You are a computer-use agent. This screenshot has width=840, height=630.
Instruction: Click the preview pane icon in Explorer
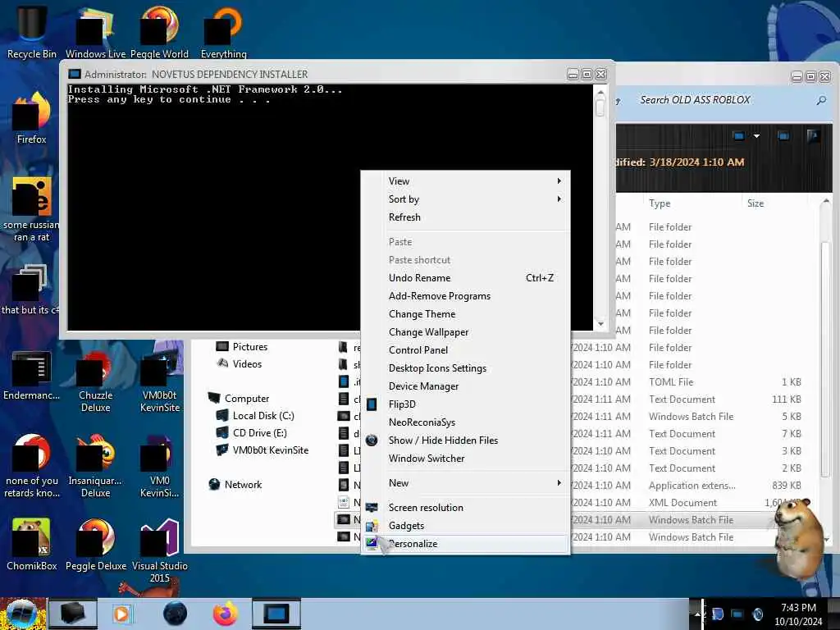click(x=783, y=136)
